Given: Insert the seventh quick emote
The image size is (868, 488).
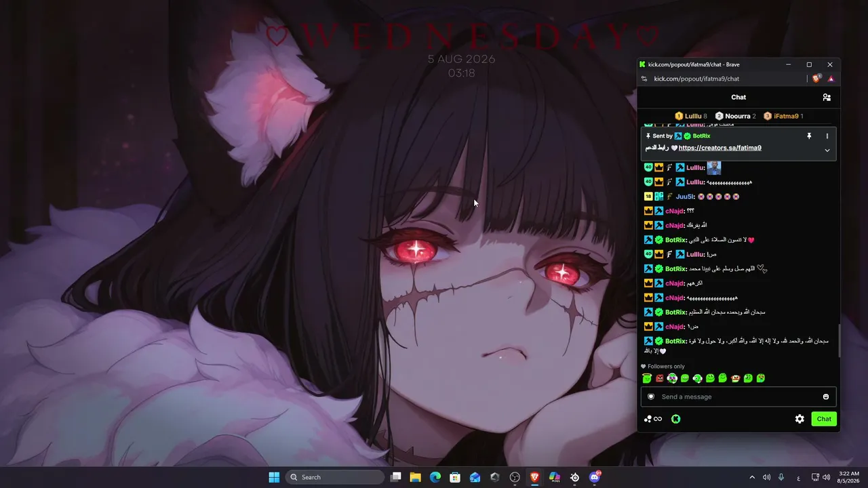Looking at the screenshot, I should click(723, 378).
